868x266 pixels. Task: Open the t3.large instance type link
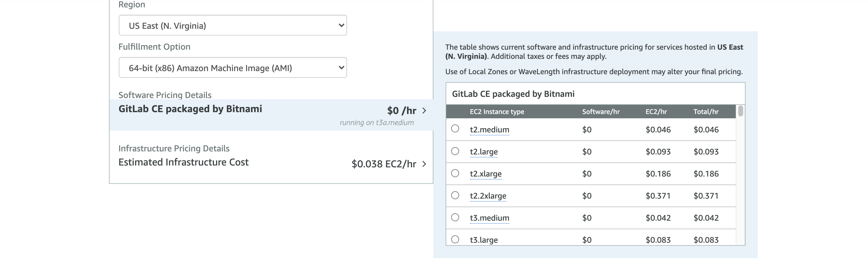484,240
